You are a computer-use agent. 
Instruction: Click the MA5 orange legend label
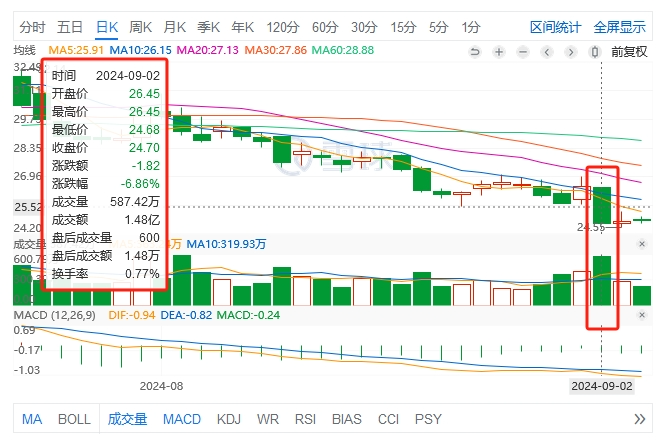point(74,50)
